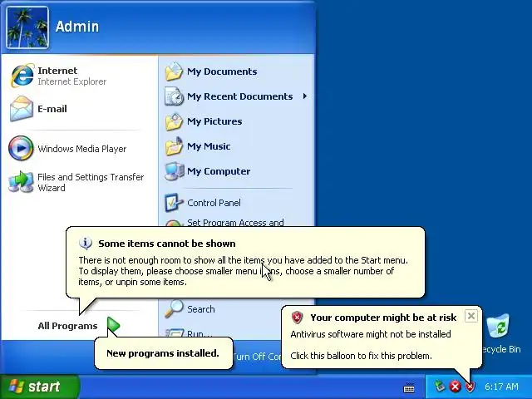Viewport: 532px width, 399px height.
Task: Click the red X alert tray icon
Action: click(455, 387)
